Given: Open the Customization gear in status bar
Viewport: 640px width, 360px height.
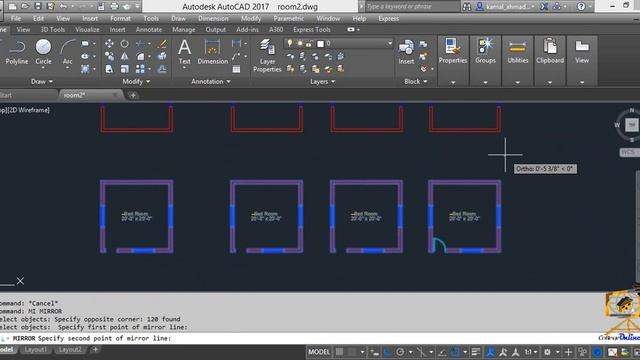Looking at the screenshot, I should coord(547,352).
